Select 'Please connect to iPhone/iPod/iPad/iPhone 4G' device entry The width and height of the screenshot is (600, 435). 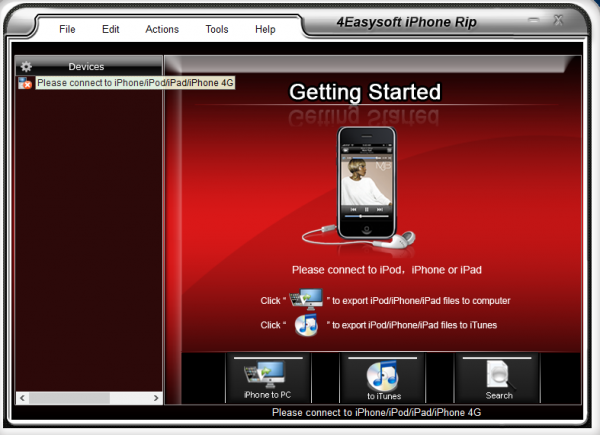[135, 83]
